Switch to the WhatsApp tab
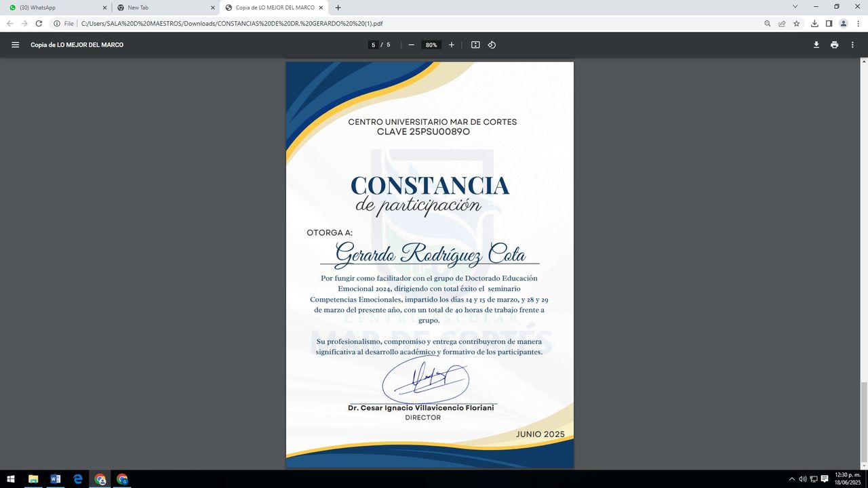Screen dimensions: 868x488 click(x=54, y=7)
